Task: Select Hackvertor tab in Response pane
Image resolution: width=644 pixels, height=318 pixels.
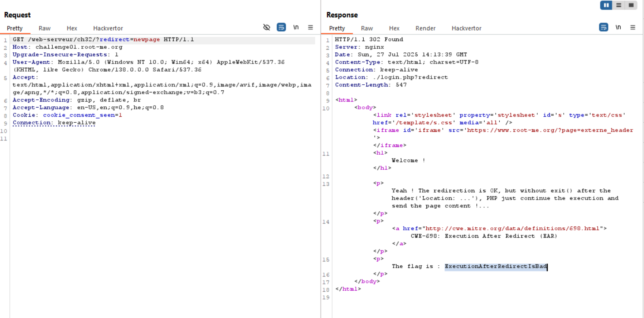Action: [466, 28]
